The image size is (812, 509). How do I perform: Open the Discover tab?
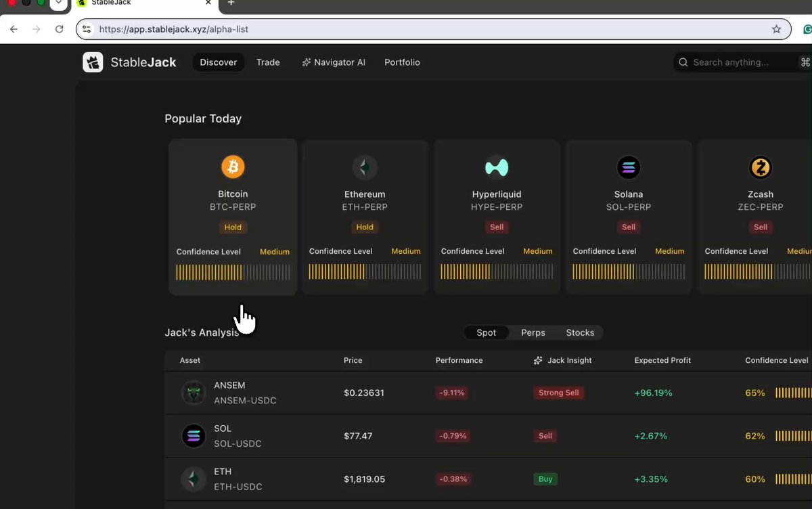pyautogui.click(x=219, y=62)
